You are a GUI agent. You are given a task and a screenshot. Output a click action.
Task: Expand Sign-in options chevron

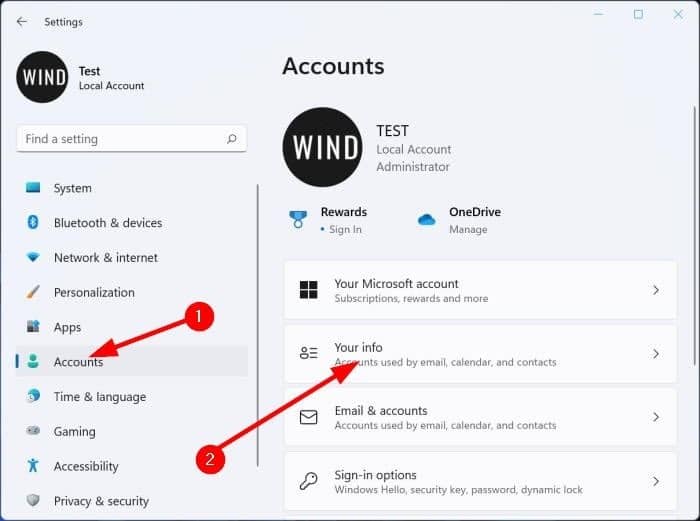655,481
